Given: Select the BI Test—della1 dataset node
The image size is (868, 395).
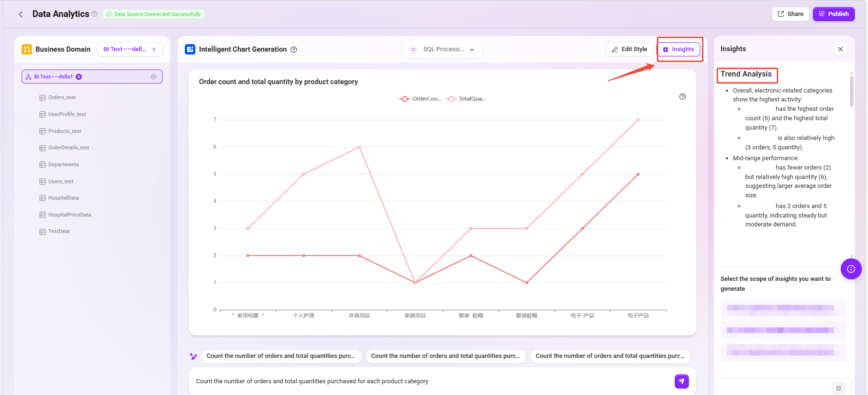Looking at the screenshot, I should pyautogui.click(x=92, y=77).
